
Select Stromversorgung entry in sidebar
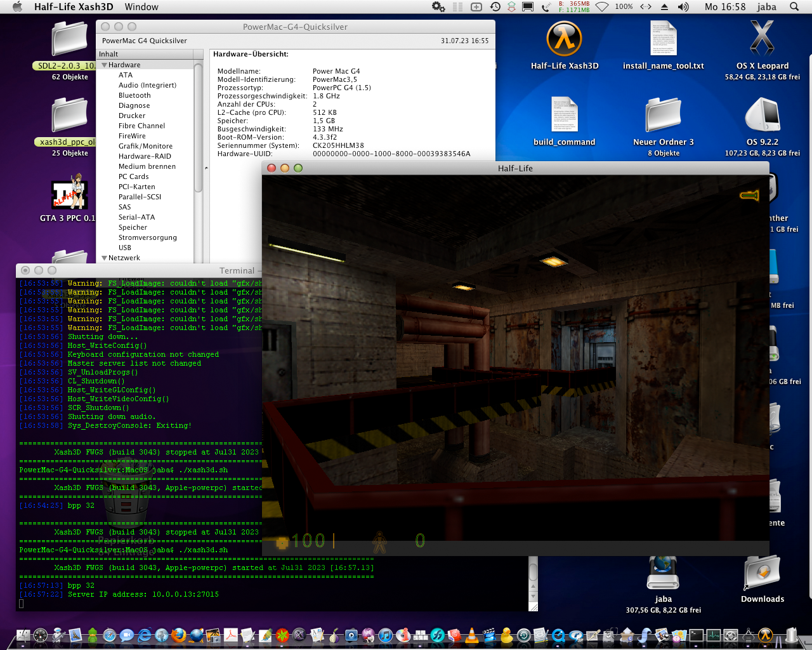147,237
